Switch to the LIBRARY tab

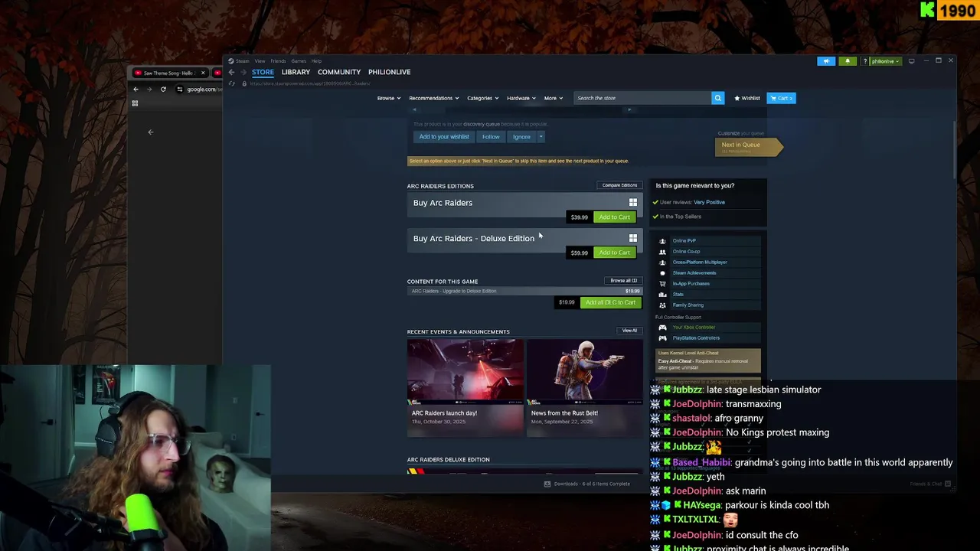296,72
